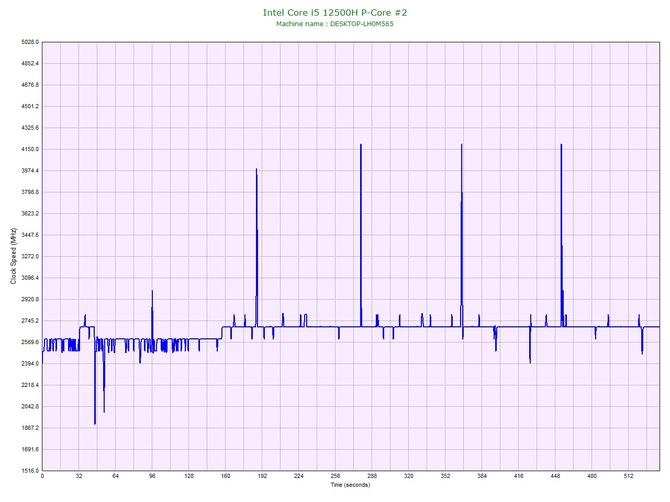Click the 480 tick on the time axis

coord(592,476)
